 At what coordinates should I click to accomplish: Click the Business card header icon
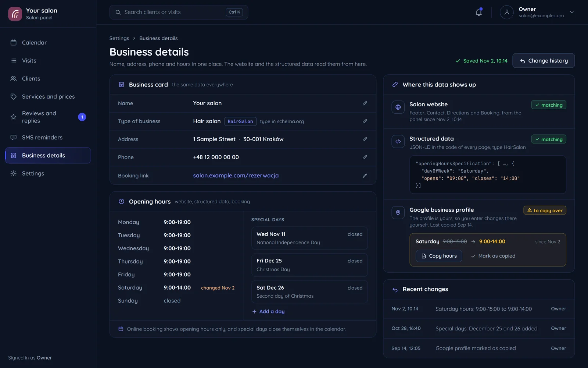(121, 85)
